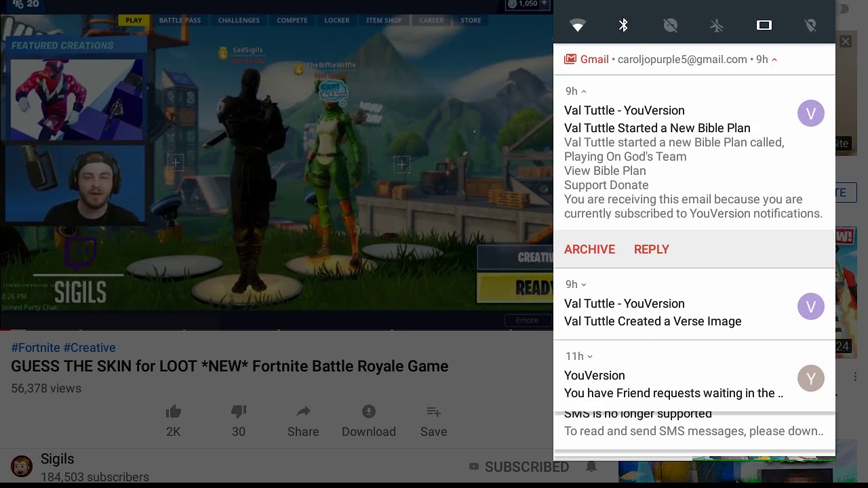Archive the Bible Plan email

589,249
